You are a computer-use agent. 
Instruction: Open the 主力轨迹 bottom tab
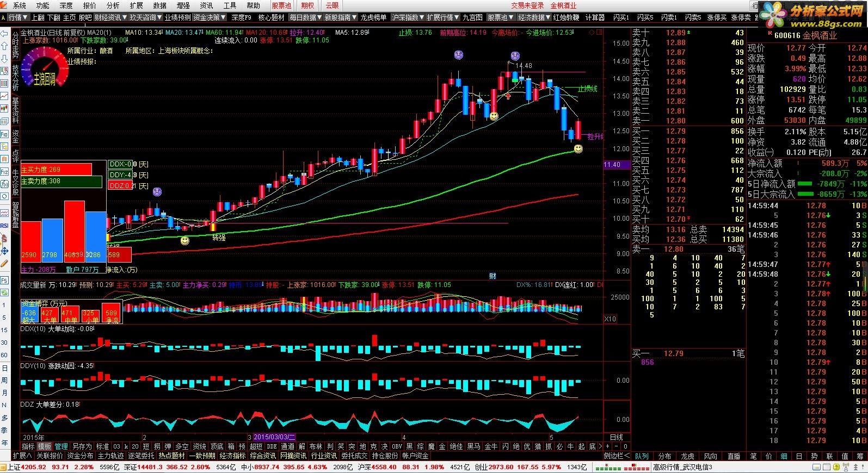click(110, 456)
